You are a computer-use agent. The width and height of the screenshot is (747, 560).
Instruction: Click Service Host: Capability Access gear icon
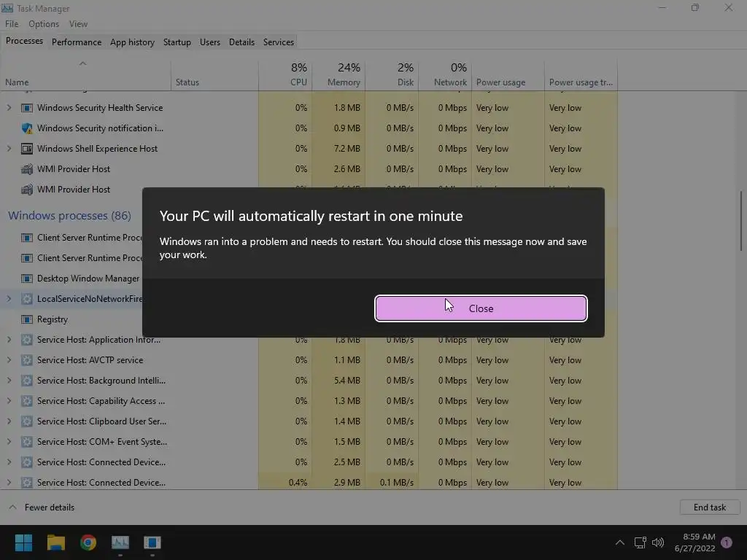tap(27, 401)
